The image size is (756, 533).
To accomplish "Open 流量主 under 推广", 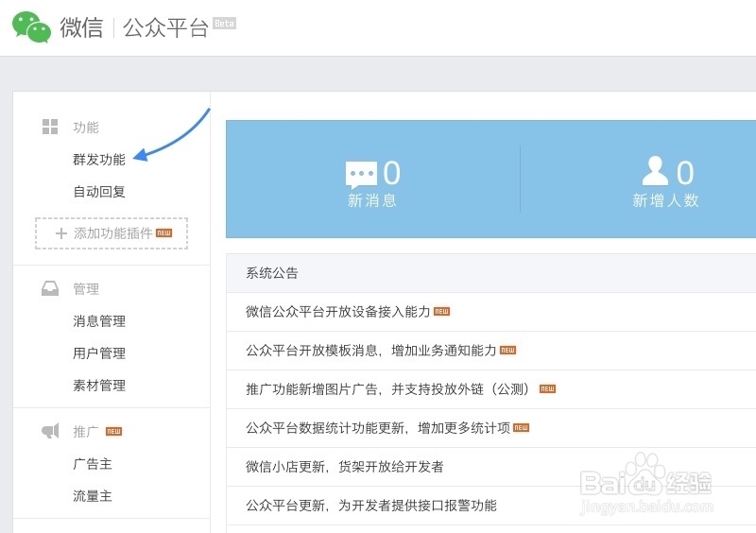I will click(x=93, y=496).
